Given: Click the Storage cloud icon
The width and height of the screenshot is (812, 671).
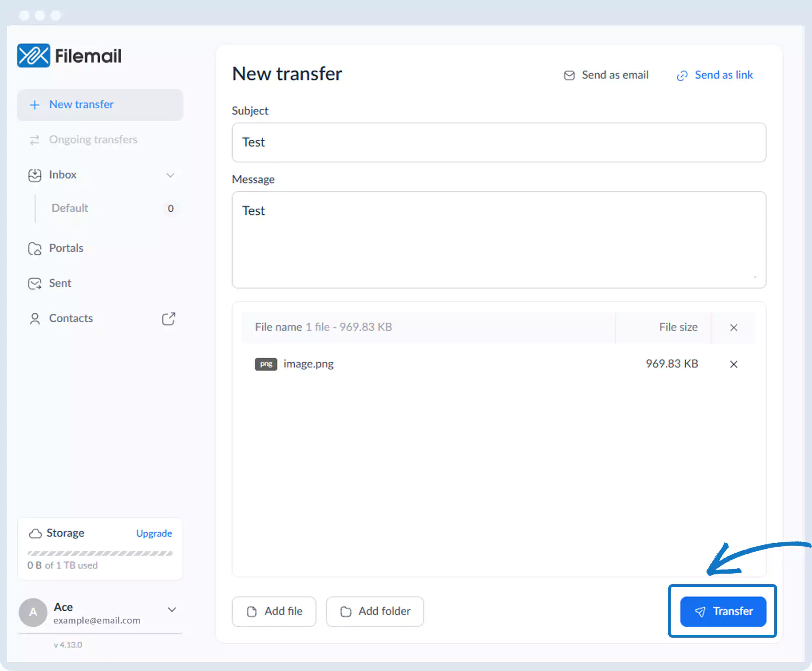Looking at the screenshot, I should click(35, 533).
